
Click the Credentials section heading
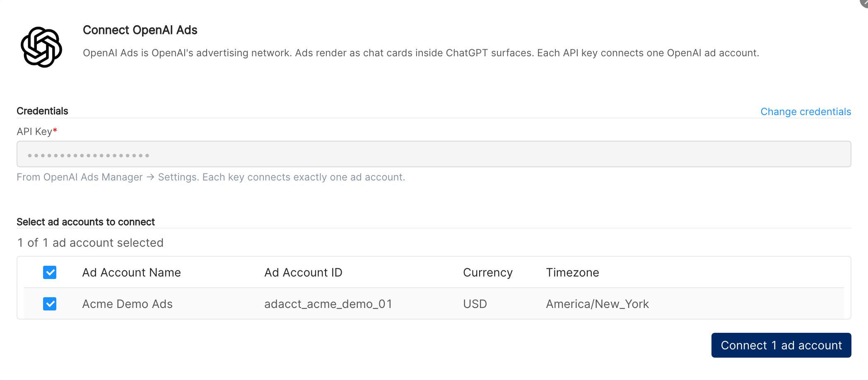pos(42,111)
